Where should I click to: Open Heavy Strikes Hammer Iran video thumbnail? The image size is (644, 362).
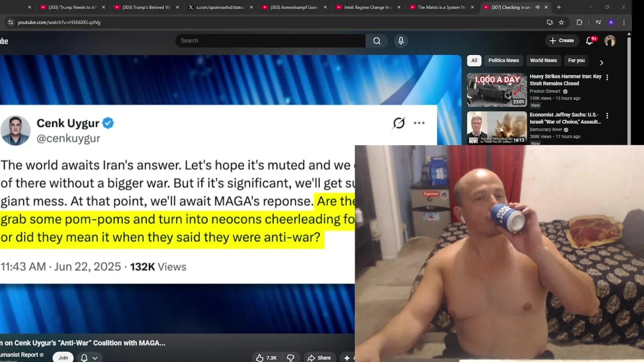click(x=497, y=90)
